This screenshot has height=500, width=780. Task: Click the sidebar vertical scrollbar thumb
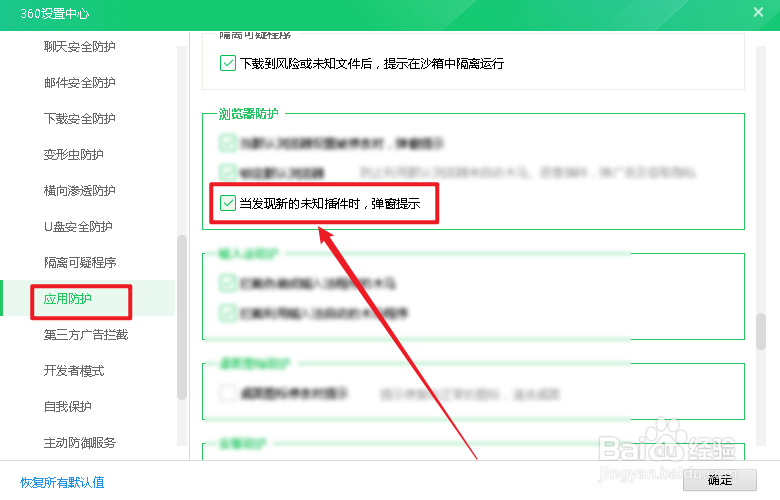click(182, 317)
